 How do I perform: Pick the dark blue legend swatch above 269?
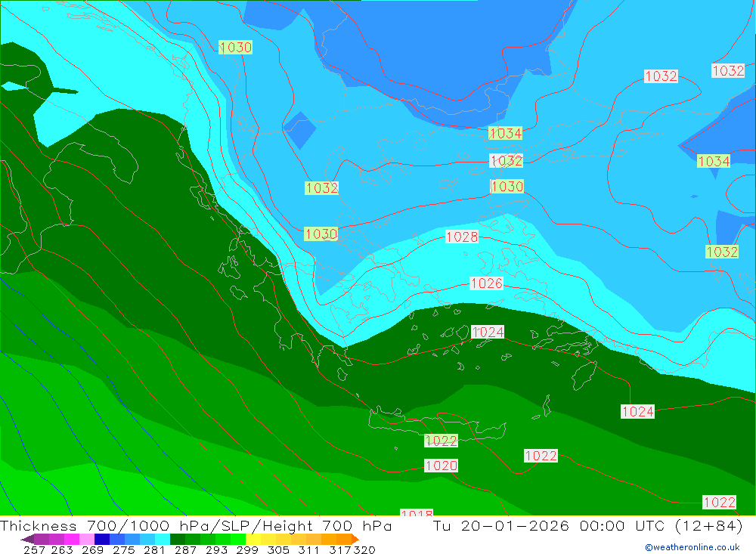pos(102,539)
